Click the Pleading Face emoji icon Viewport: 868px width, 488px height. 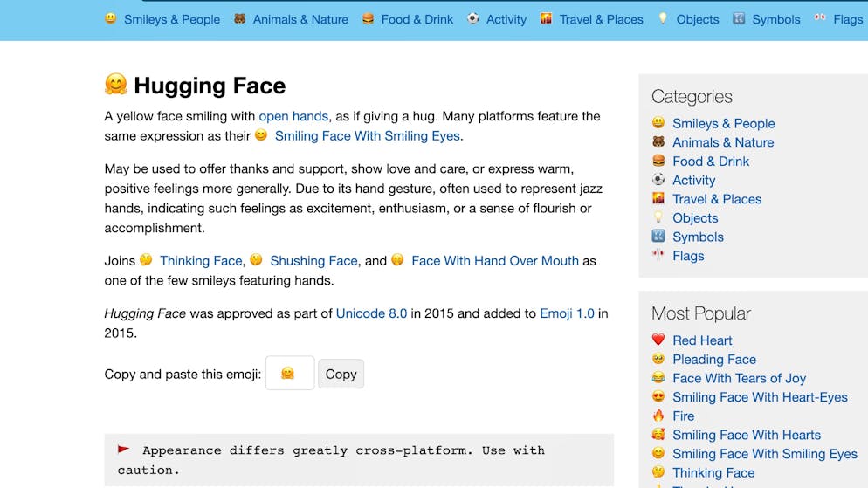tap(658, 358)
